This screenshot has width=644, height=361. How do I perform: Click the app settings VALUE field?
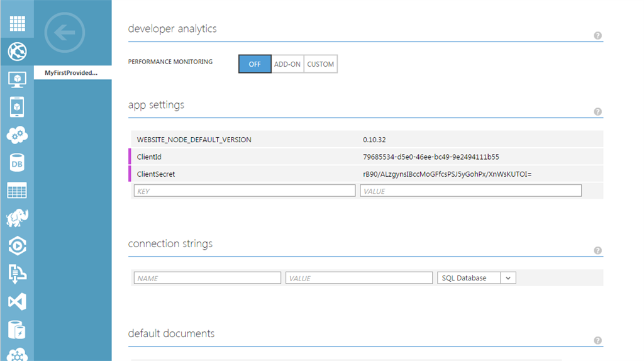[x=470, y=191]
